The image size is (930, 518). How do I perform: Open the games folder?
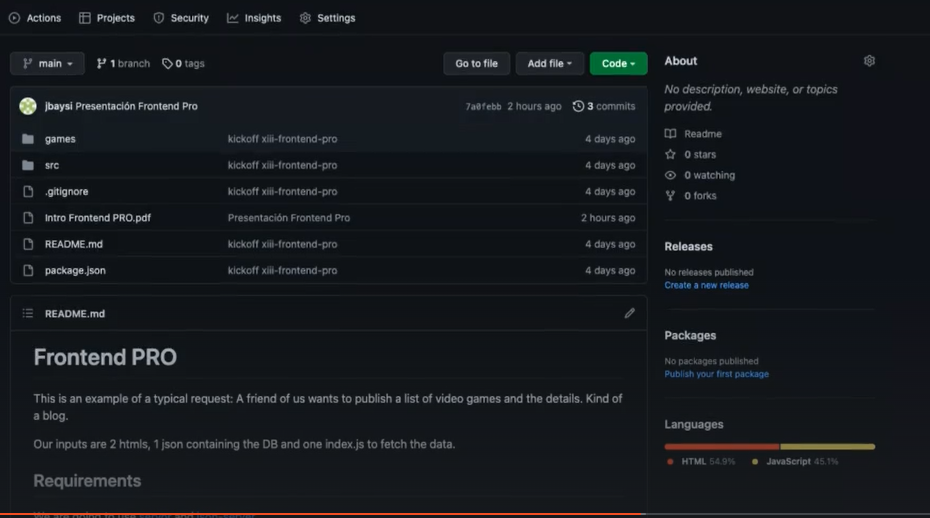point(60,139)
